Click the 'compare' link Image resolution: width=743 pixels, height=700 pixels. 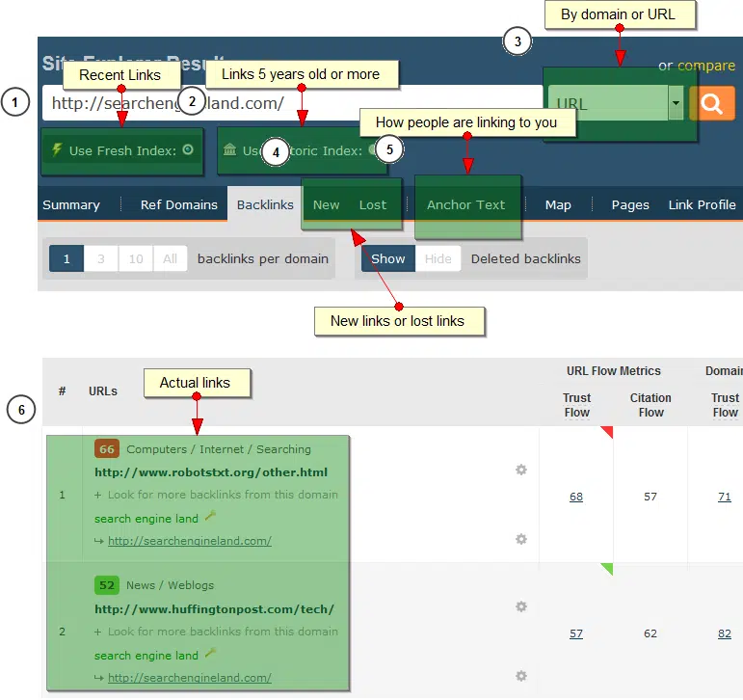pyautogui.click(x=706, y=66)
